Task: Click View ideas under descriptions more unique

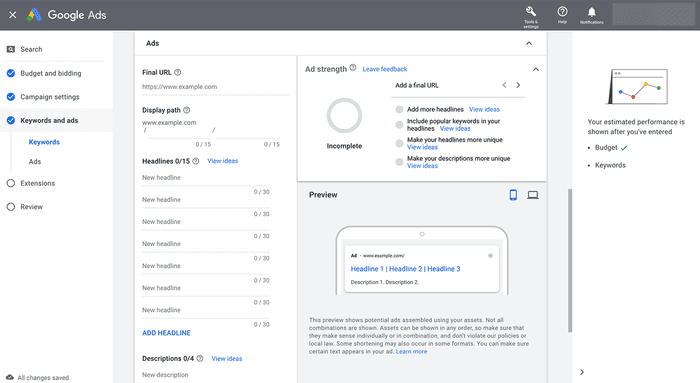Action: click(x=422, y=166)
